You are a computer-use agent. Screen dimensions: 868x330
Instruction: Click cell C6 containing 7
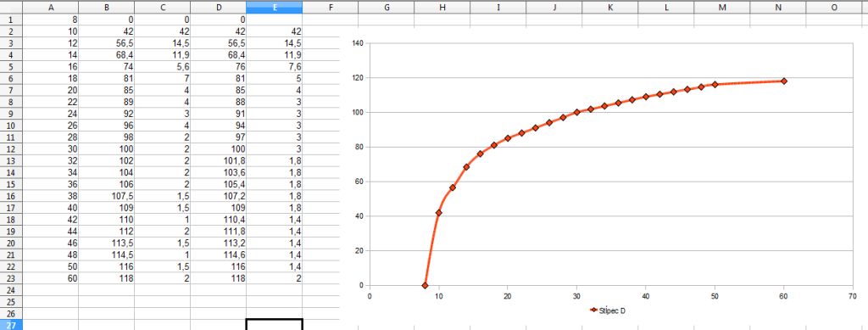point(162,77)
